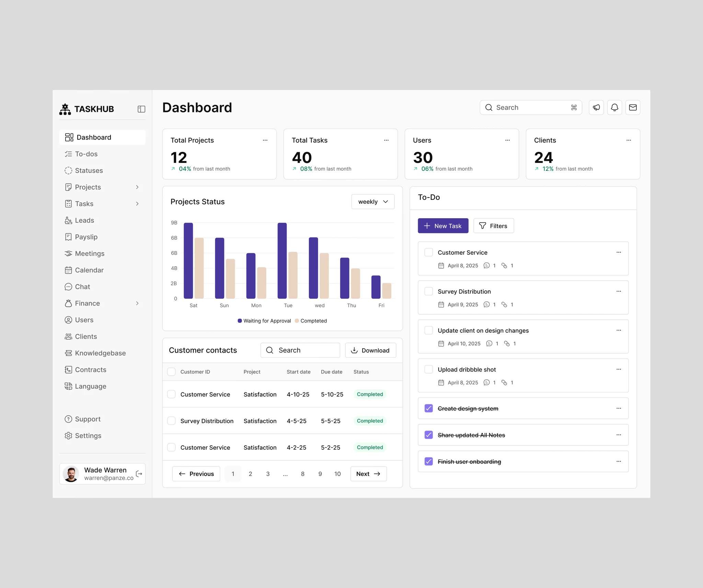The height and width of the screenshot is (588, 703).
Task: Check the Customer Service to-do checkbox
Action: coord(428,252)
